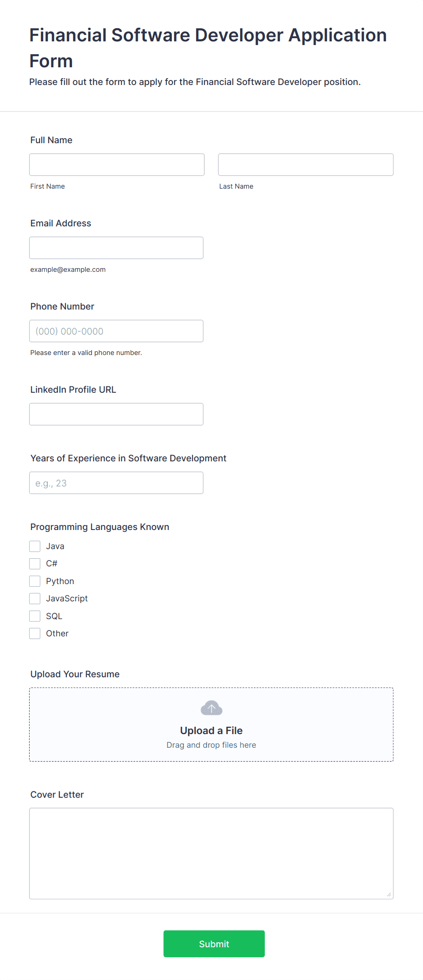Click the Python label text
The height and width of the screenshot is (980, 423).
click(x=60, y=581)
